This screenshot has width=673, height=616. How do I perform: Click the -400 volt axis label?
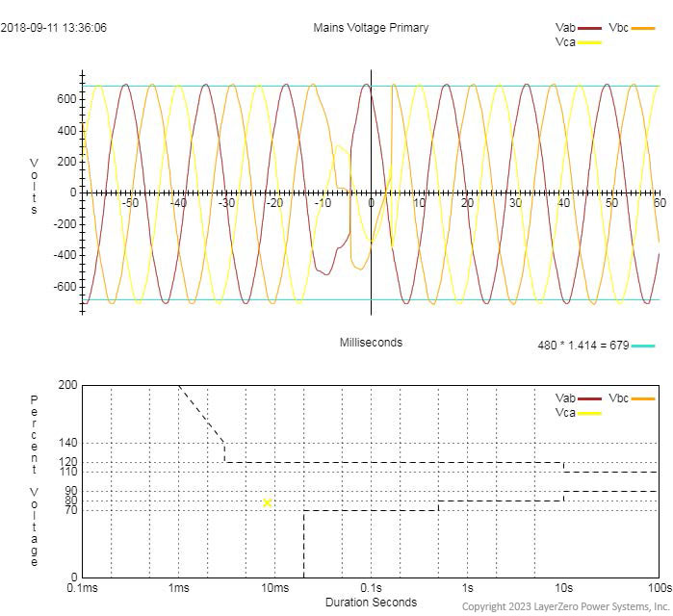(x=65, y=255)
